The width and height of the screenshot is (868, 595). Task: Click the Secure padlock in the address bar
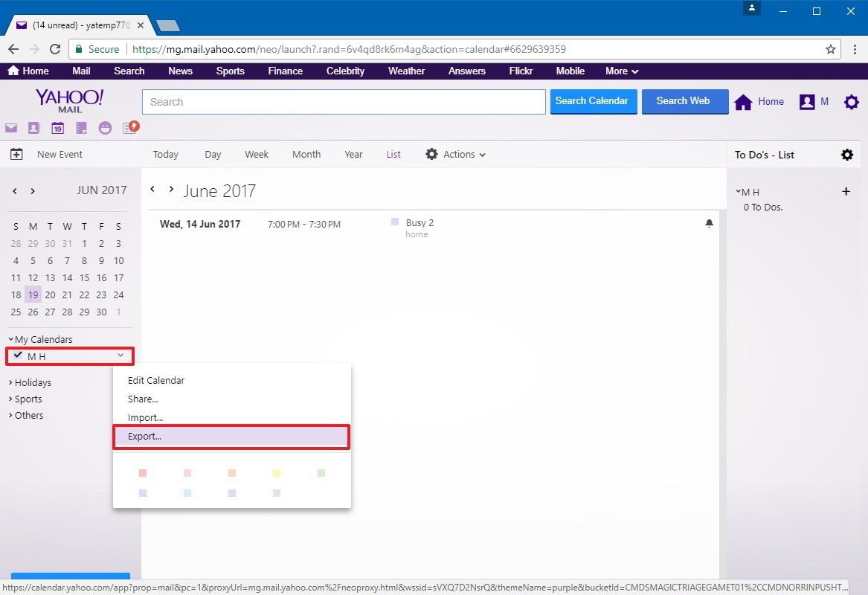[x=79, y=49]
